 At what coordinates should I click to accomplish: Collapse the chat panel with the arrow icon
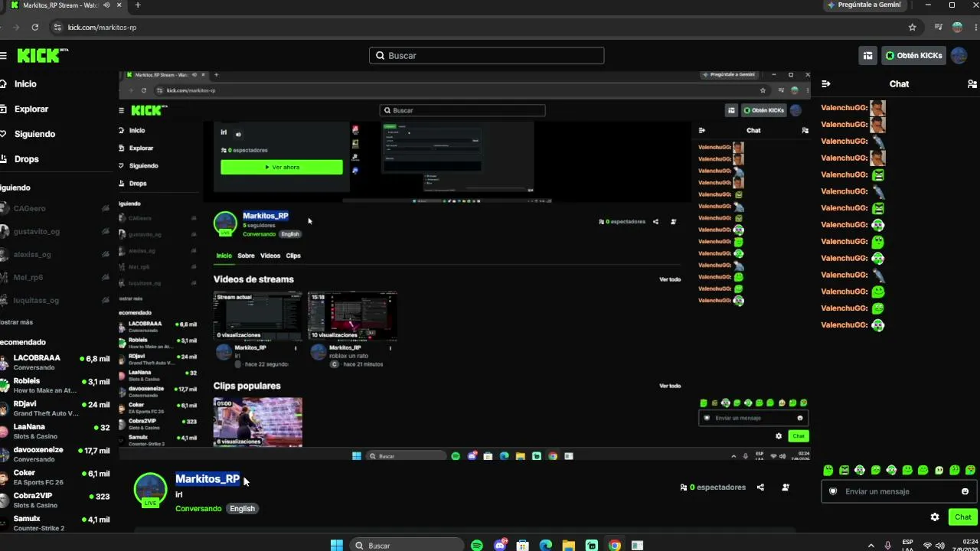coord(826,84)
